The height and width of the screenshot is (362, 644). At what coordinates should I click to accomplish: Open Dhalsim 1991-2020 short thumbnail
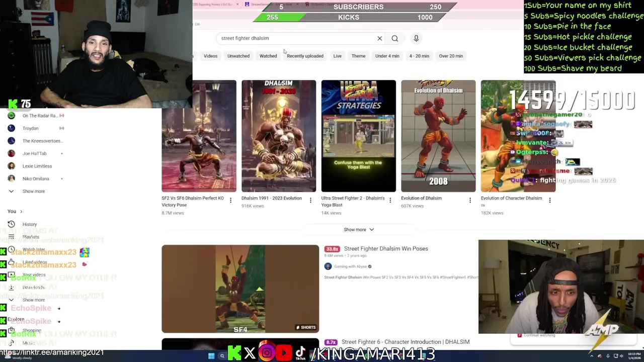(x=279, y=136)
